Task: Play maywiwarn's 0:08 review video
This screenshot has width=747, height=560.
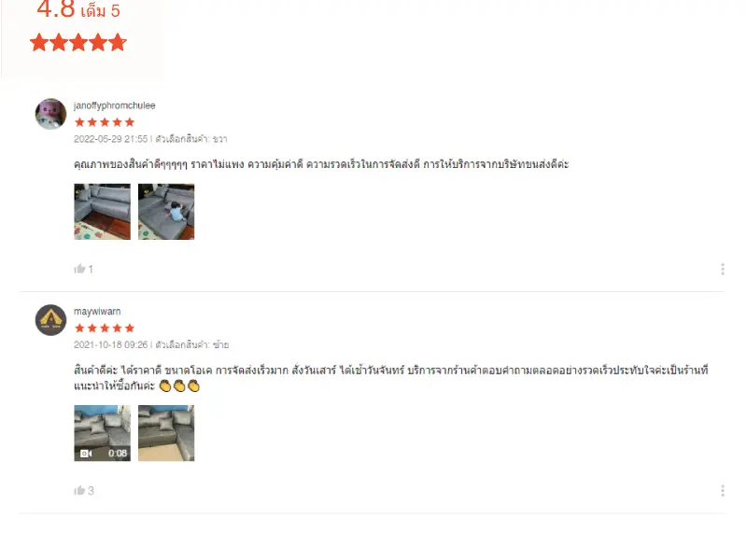Action: click(x=102, y=433)
